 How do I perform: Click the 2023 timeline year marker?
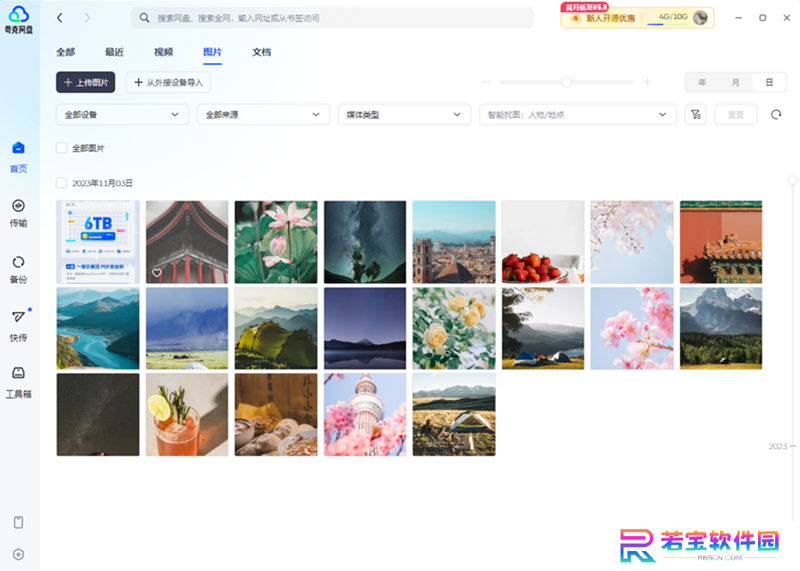click(x=778, y=446)
